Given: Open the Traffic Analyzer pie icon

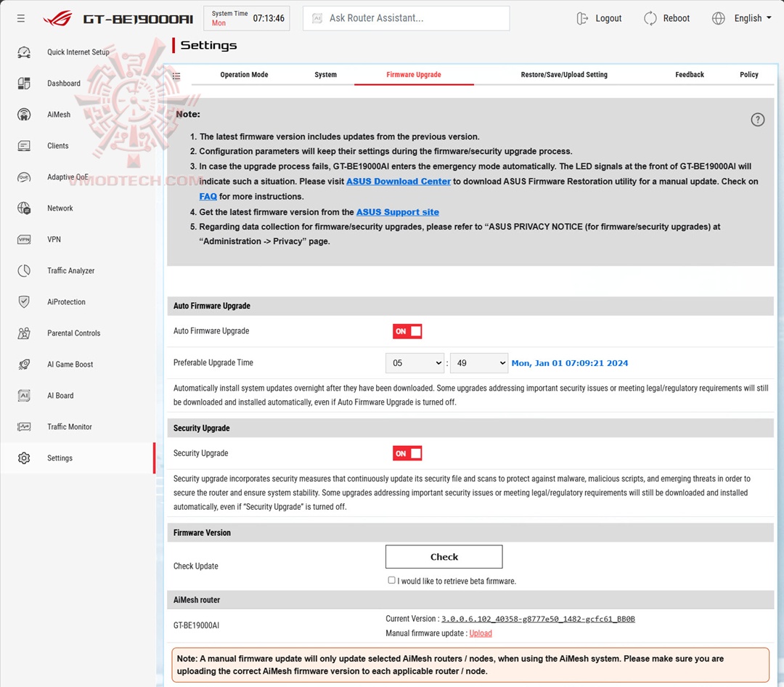Looking at the screenshot, I should pyautogui.click(x=24, y=271).
